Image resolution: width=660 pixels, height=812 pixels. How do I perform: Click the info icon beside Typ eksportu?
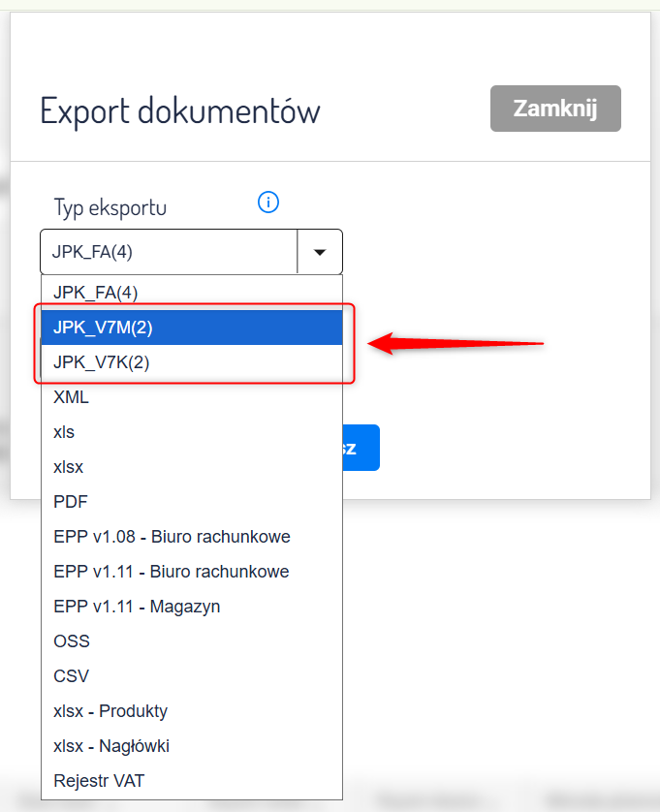[x=268, y=202]
